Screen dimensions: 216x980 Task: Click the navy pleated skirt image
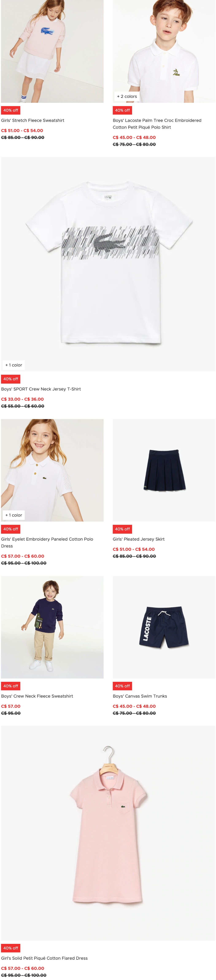(164, 470)
